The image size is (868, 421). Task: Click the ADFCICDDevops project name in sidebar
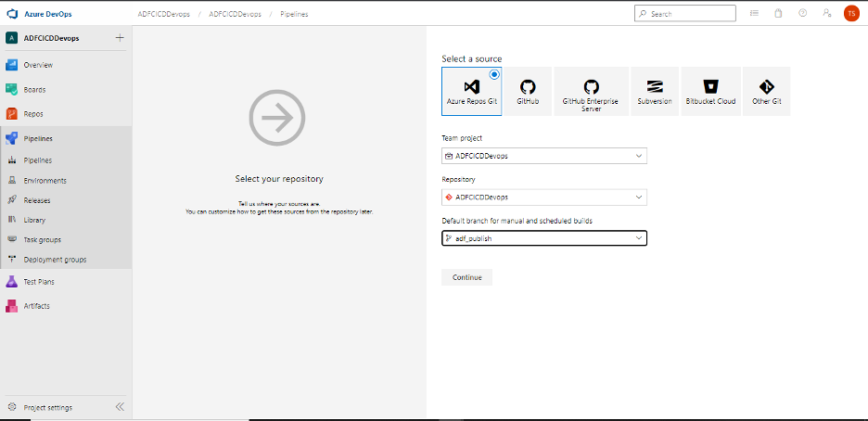pos(52,38)
